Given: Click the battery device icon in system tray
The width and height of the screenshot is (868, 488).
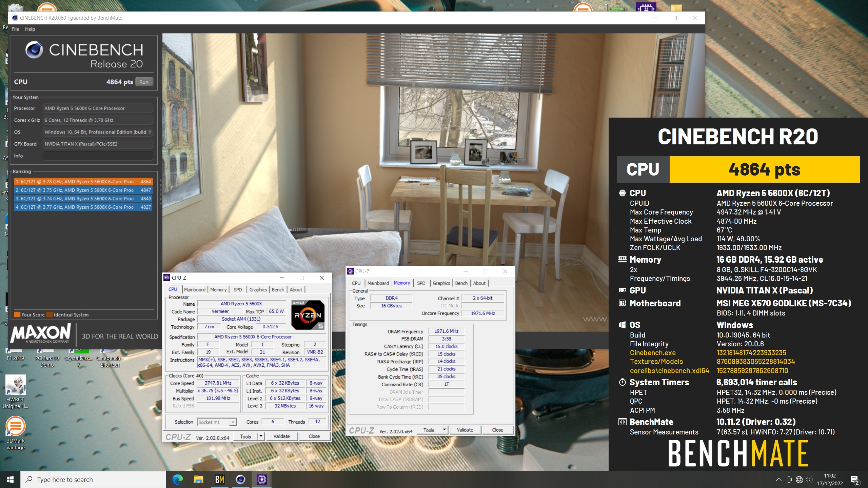Looking at the screenshot, I should click(789, 480).
